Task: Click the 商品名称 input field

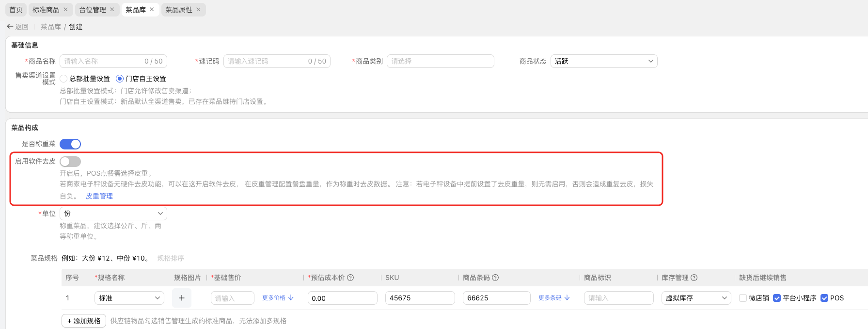Action: 113,61
